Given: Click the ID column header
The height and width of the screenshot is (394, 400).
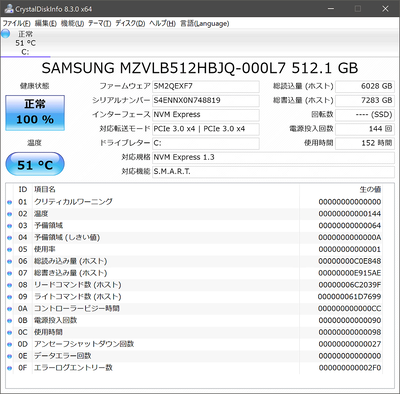Looking at the screenshot, I should click(x=23, y=190).
